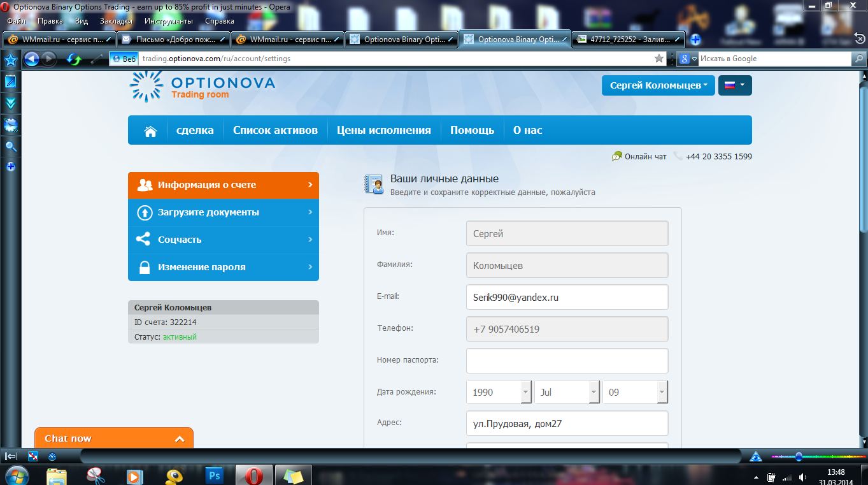Start Онлайн чат support
The height and width of the screenshot is (485, 868).
pos(639,156)
